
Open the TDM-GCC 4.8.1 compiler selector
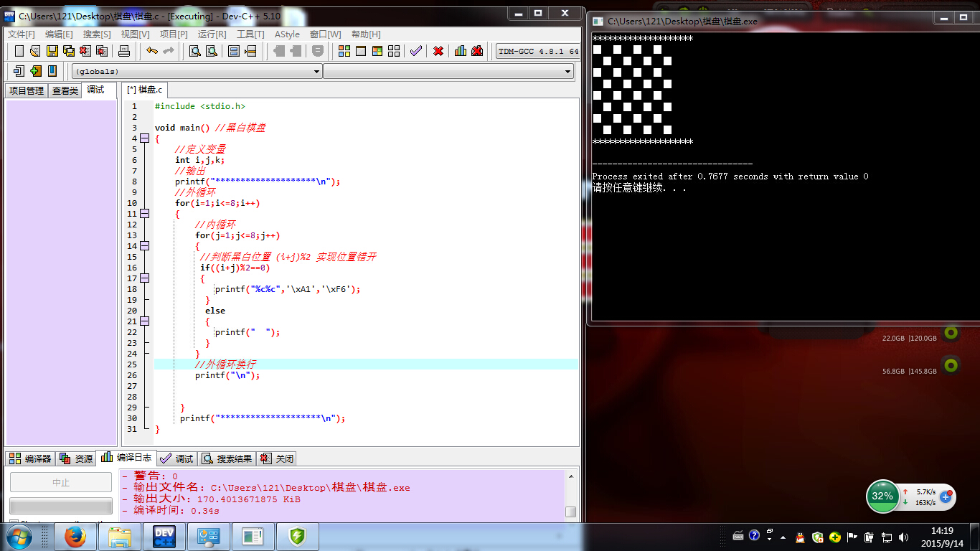[537, 51]
